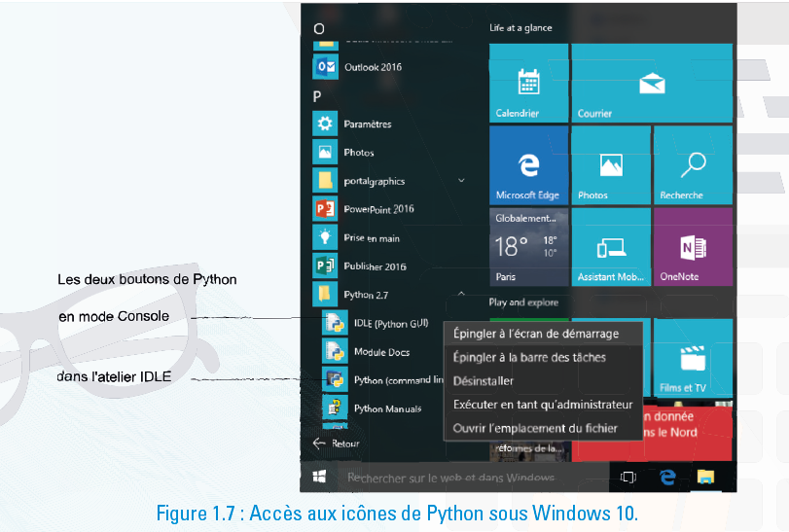789x532 pixels.
Task: Open the Films et TV tile
Action: (x=693, y=357)
